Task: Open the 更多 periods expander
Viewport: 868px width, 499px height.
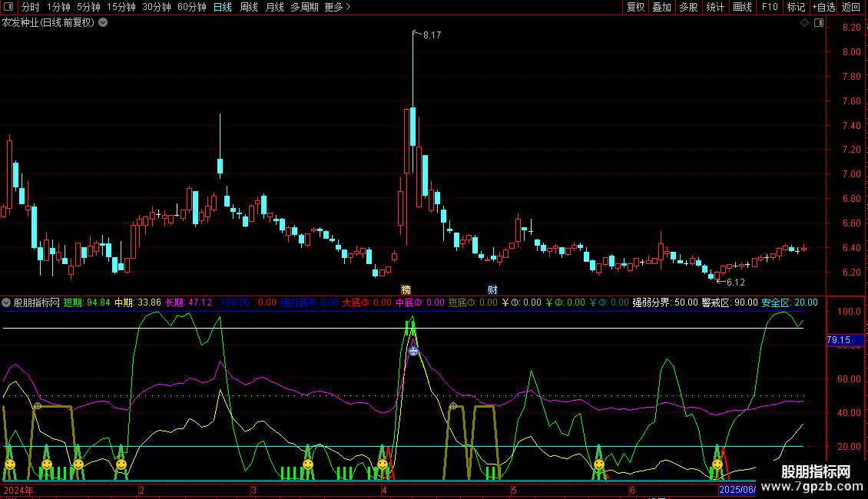Action: pyautogui.click(x=337, y=7)
